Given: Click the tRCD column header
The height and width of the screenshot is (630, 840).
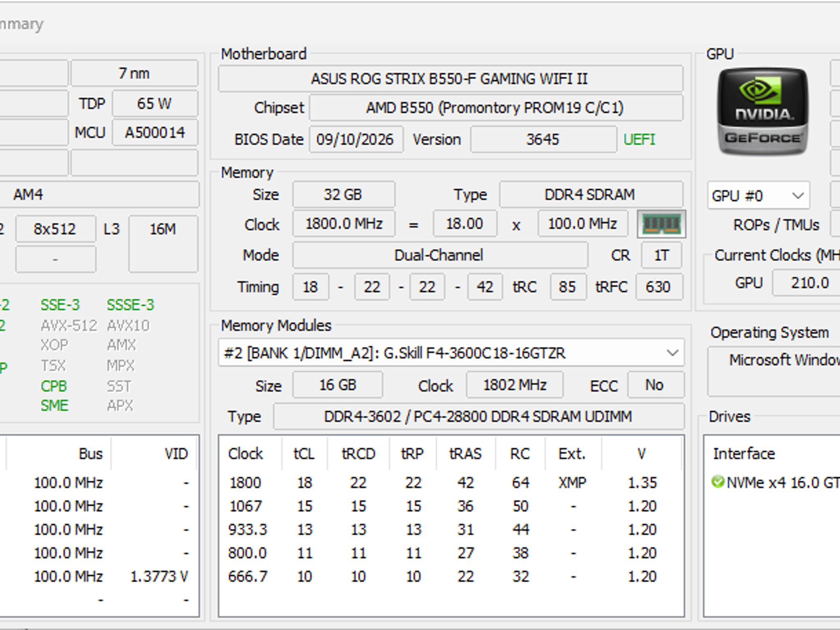Looking at the screenshot, I should [x=358, y=454].
